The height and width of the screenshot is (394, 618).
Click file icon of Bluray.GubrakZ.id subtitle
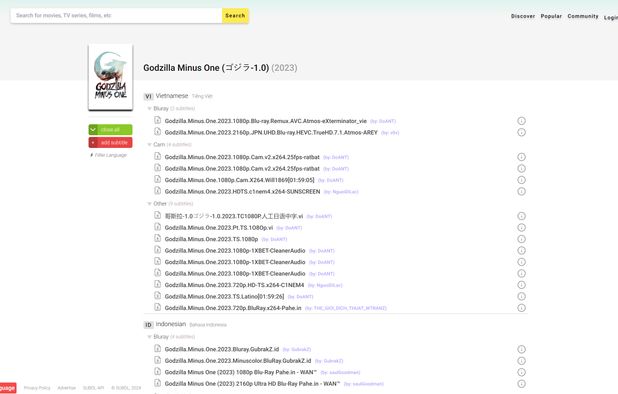[158, 348]
